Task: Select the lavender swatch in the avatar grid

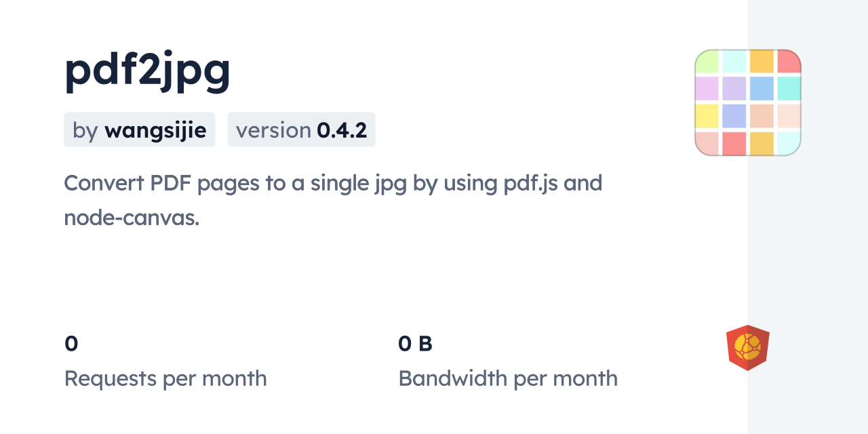Action: pyautogui.click(x=734, y=88)
